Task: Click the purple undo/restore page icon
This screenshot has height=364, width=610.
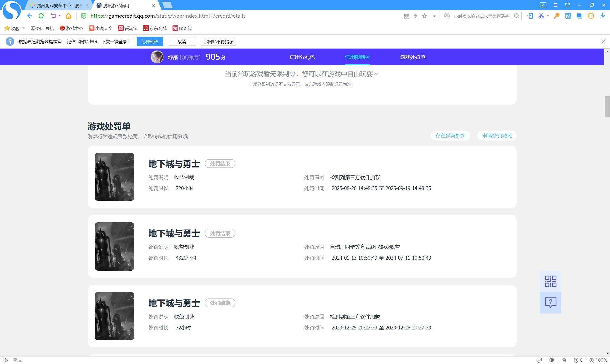Action: coord(53,16)
